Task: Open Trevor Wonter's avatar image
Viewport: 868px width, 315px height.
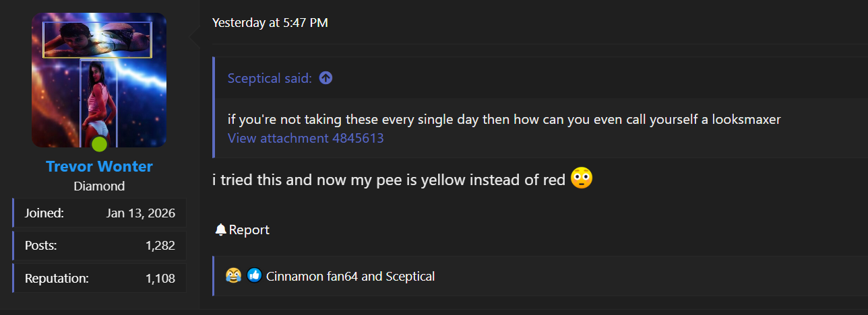Action: click(99, 79)
